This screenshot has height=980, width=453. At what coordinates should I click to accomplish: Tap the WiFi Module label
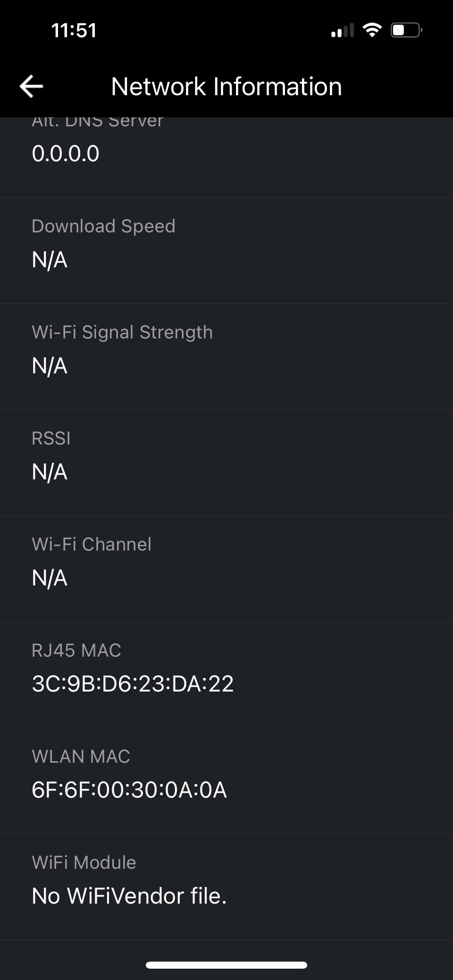(x=84, y=863)
